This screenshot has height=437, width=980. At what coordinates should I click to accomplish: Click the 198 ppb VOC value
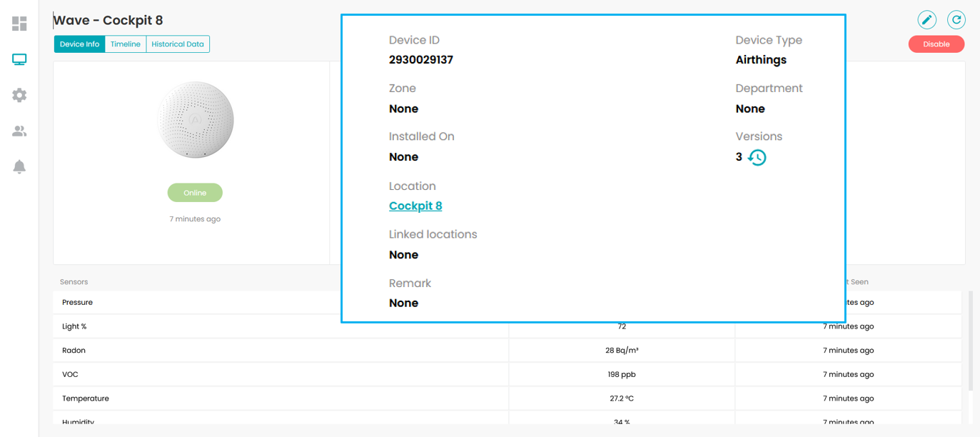pyautogui.click(x=622, y=374)
